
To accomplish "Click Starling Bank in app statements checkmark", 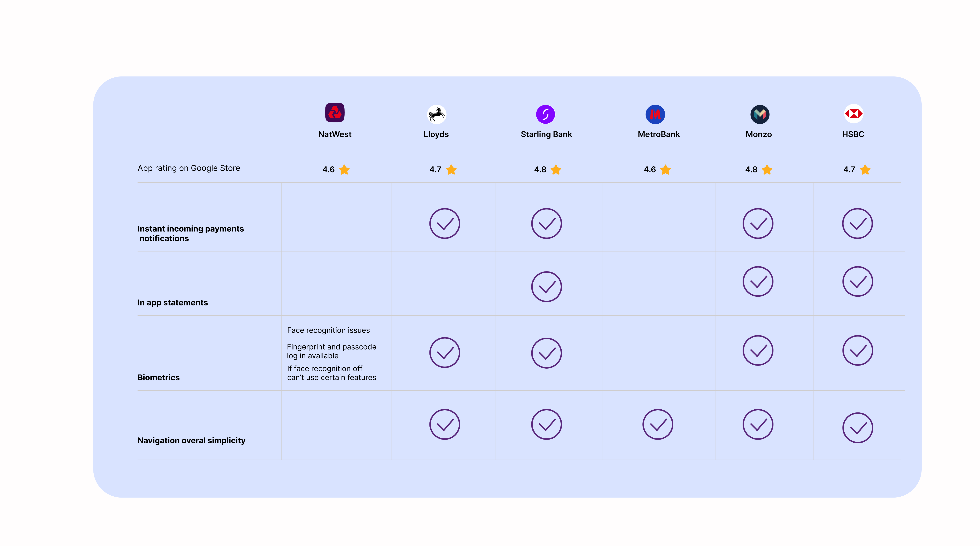I will tap(546, 287).
